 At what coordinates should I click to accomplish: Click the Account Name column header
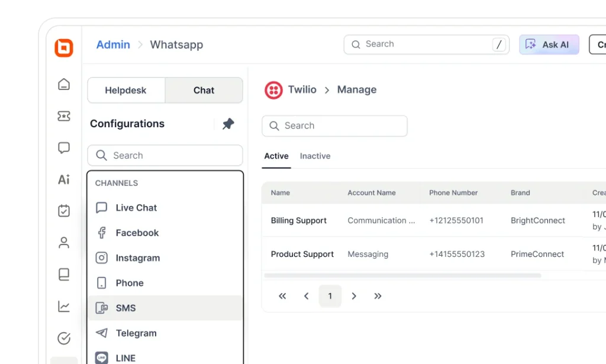click(372, 193)
